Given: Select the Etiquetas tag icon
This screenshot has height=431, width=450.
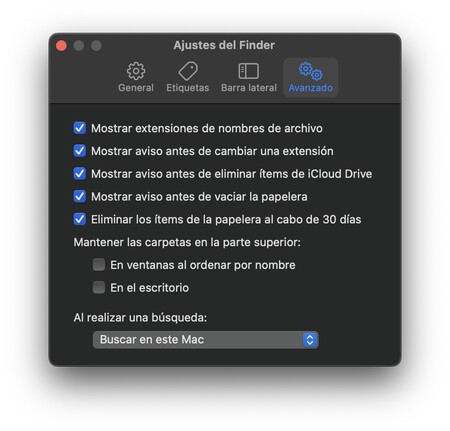Looking at the screenshot, I should 188,71.
